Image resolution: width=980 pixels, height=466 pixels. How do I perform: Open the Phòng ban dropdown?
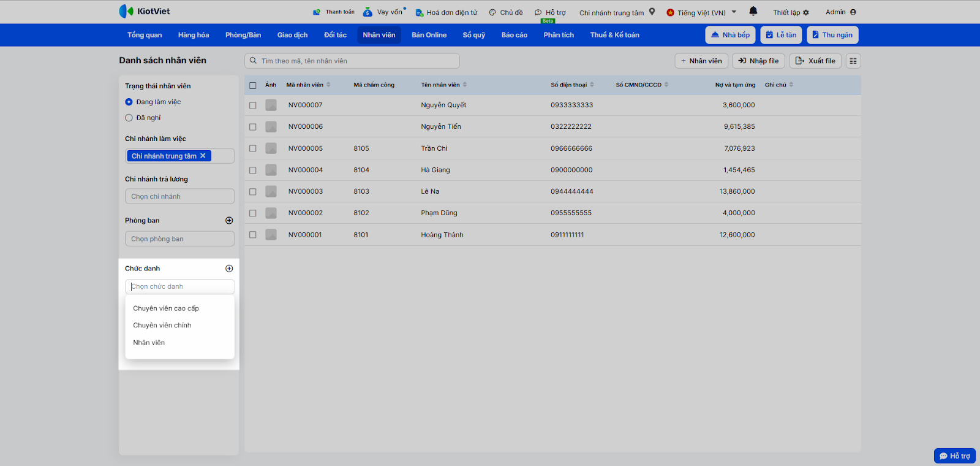(179, 239)
